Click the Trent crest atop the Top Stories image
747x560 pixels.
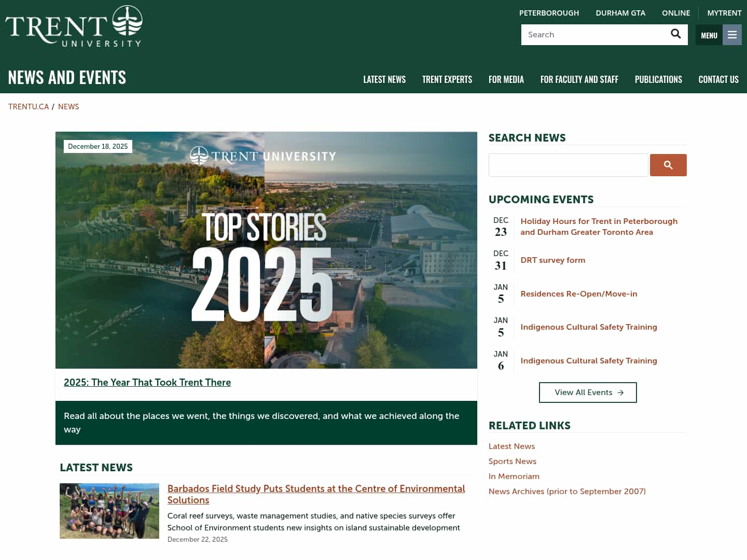tap(199, 156)
